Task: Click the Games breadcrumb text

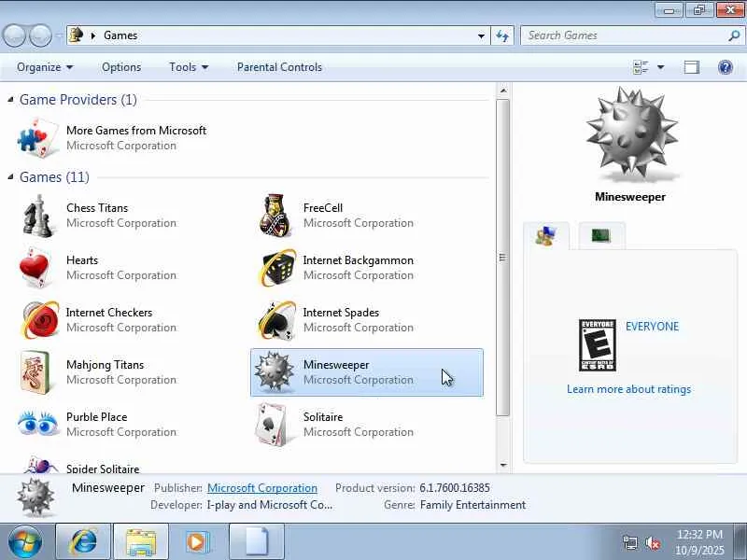Action: pos(120,35)
